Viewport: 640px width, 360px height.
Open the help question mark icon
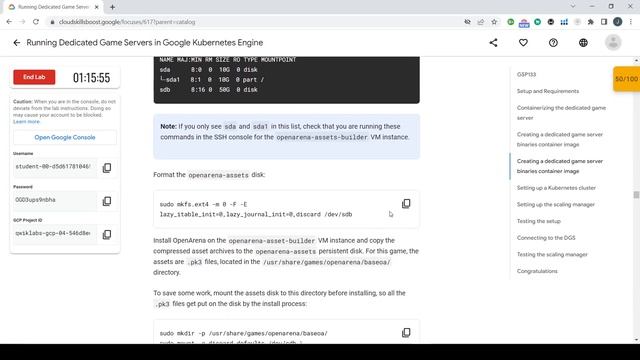click(553, 42)
